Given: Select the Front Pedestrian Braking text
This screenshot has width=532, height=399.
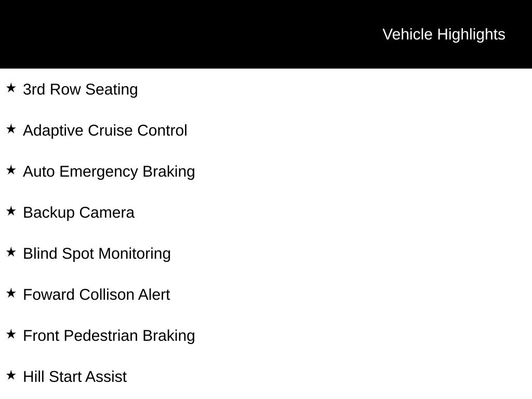Looking at the screenshot, I should pos(109,336).
